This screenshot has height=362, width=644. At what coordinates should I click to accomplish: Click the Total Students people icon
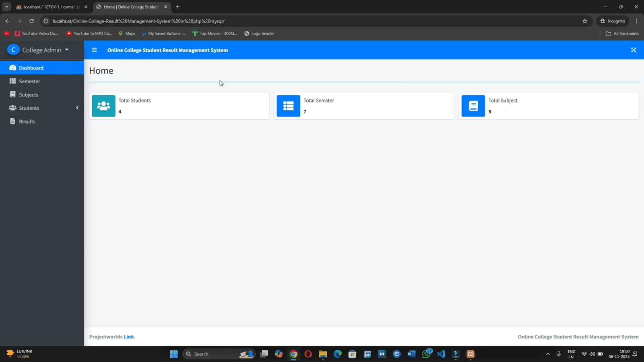pos(103,106)
